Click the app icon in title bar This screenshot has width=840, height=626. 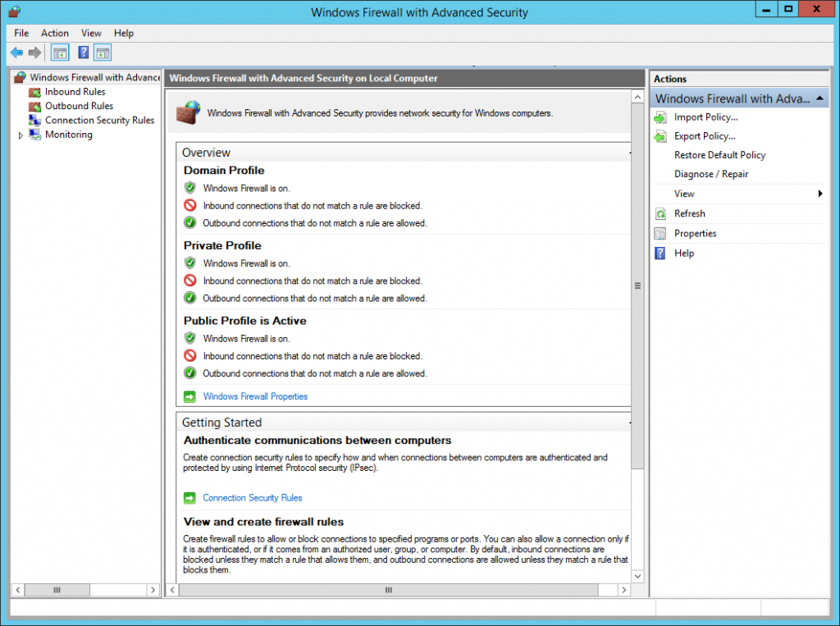click(15, 11)
